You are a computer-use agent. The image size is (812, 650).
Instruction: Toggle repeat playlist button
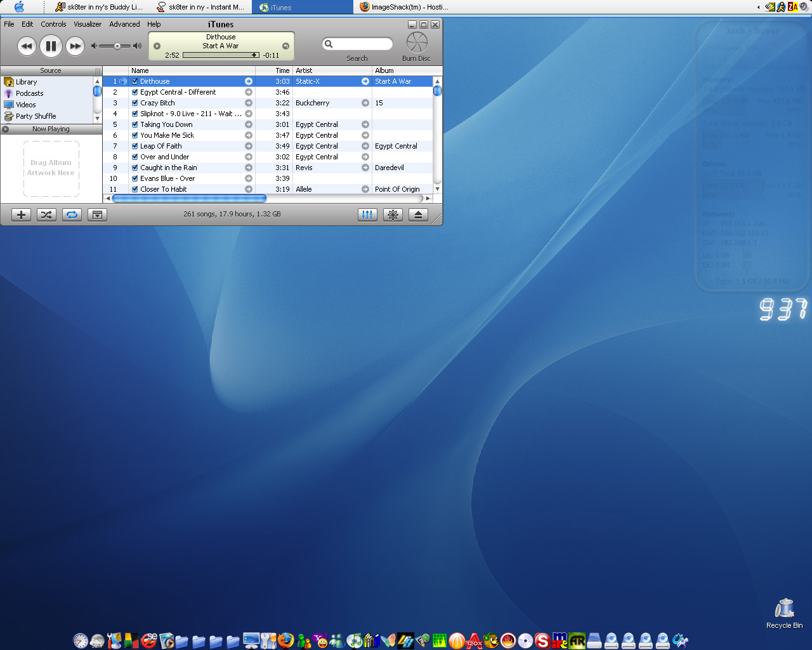pos(72,215)
